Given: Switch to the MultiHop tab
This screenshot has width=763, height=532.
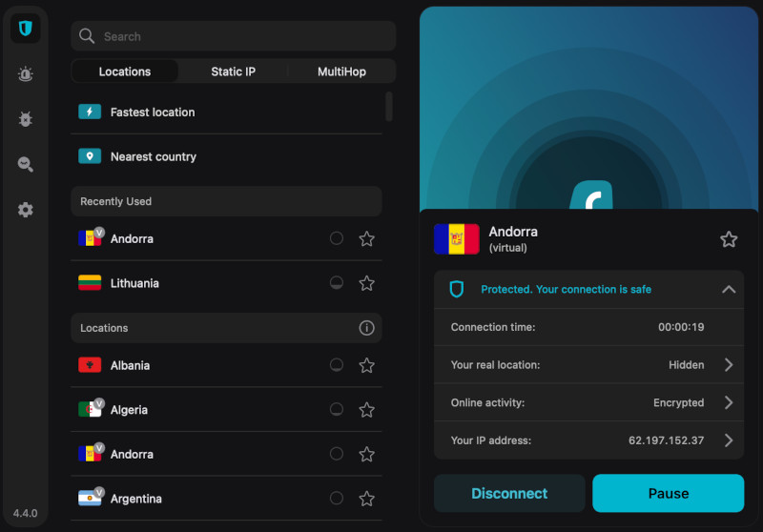Looking at the screenshot, I should click(x=341, y=72).
